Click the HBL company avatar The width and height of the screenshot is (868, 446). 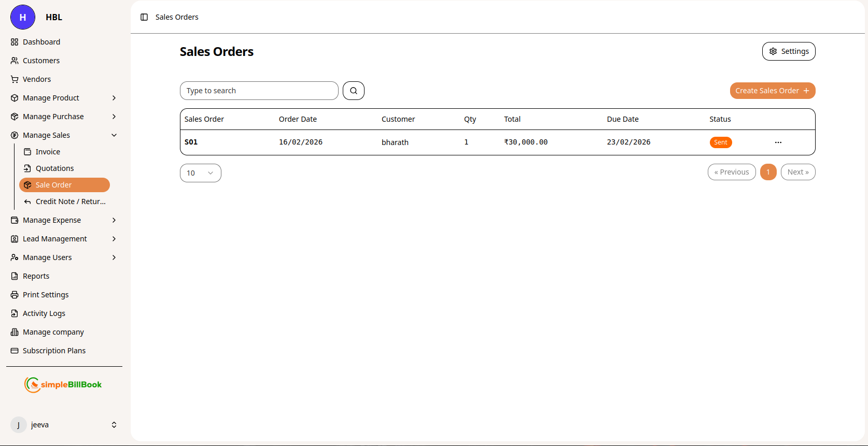(x=23, y=17)
